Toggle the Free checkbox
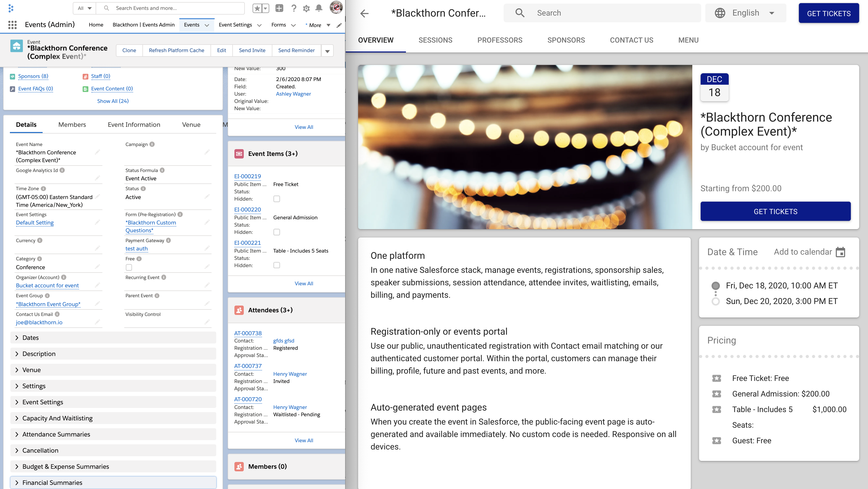Screen dimensions: 868x489 point(129,267)
